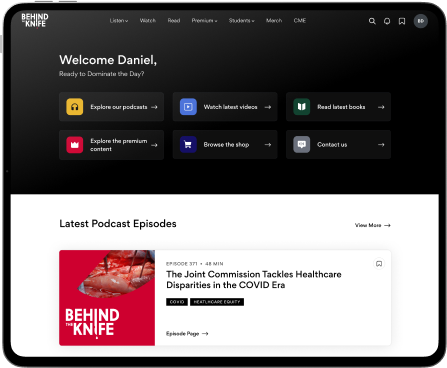Click the Behind the Knife header logo
447x368 pixels.
(35, 20)
